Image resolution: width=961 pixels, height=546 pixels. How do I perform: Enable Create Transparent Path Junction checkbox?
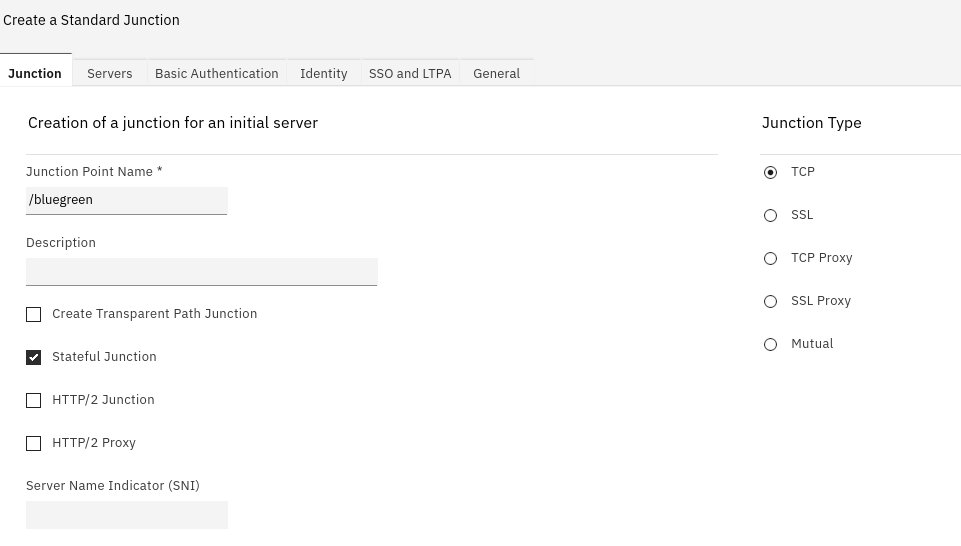34,314
